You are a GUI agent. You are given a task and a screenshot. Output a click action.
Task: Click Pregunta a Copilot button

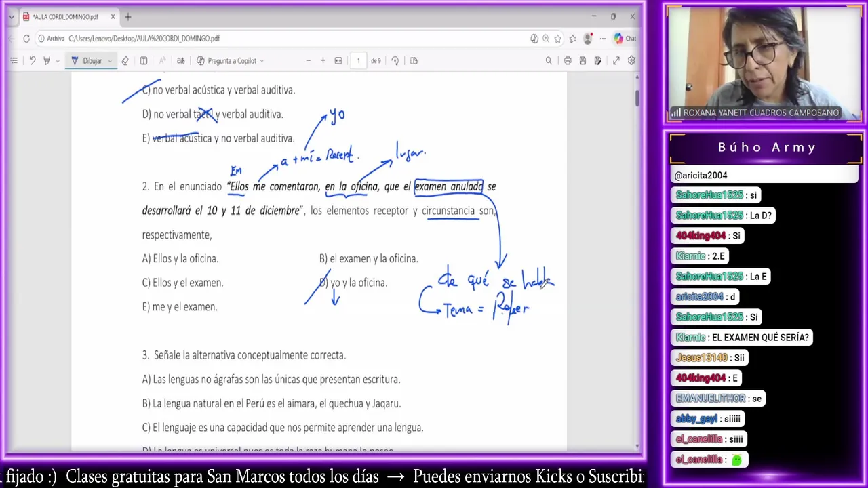(x=226, y=61)
